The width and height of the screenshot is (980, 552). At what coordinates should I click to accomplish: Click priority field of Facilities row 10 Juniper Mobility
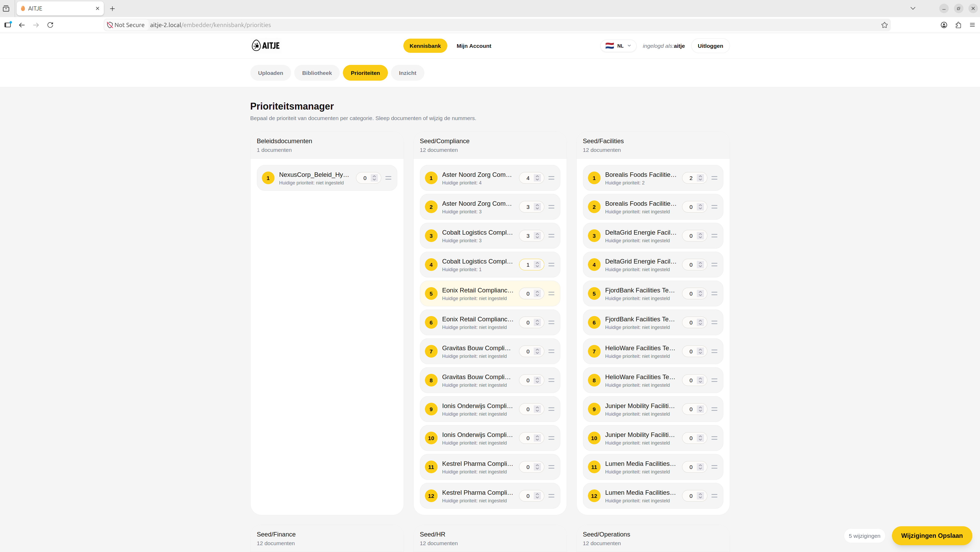coord(694,438)
